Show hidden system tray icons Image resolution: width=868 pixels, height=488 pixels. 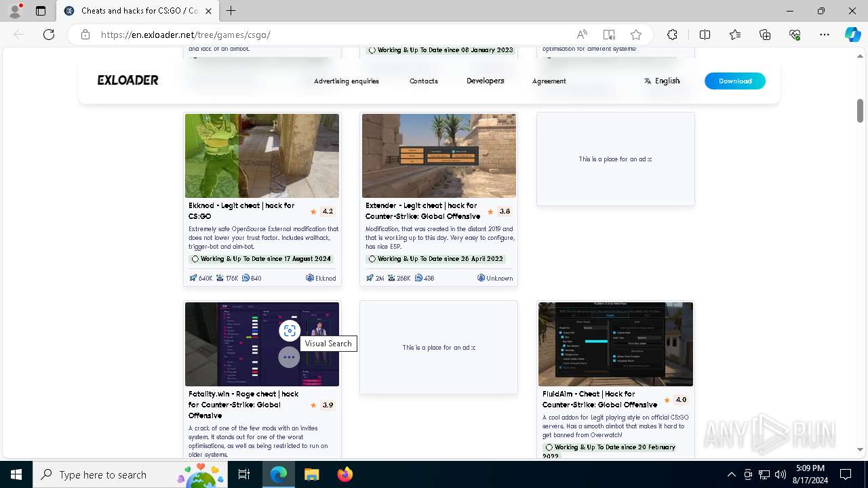tap(731, 474)
